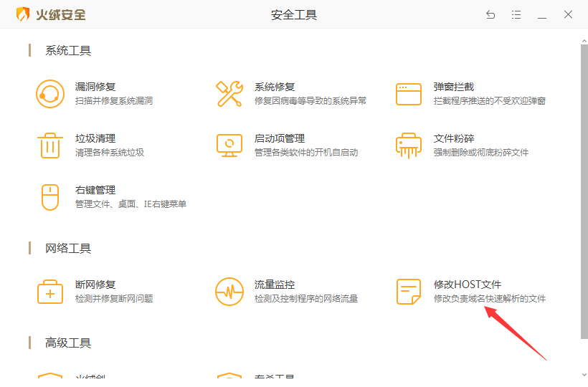
Task: Click the description 管理各类软件的开机自启动
Action: click(306, 153)
